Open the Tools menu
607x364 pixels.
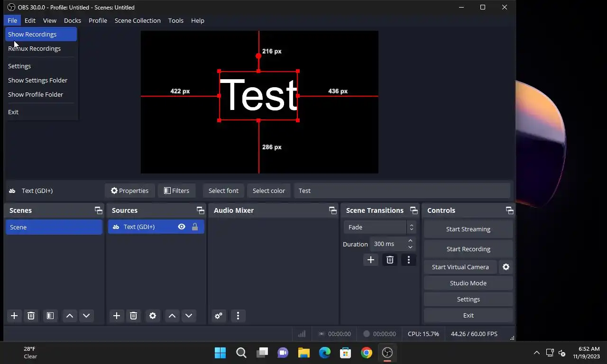(176, 20)
